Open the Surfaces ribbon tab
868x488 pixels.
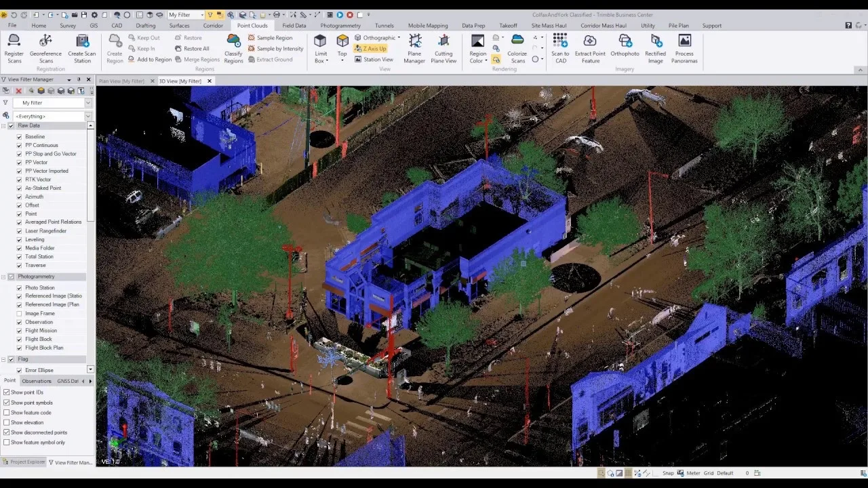(x=179, y=26)
